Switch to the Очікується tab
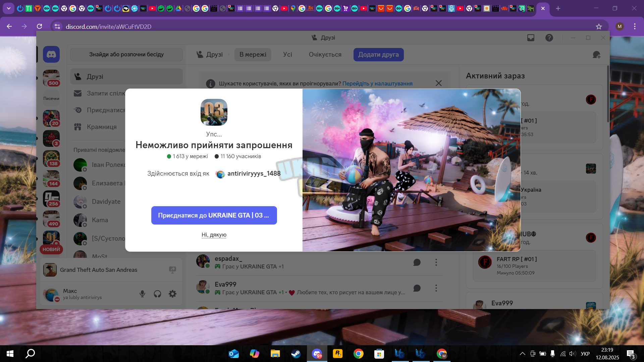This screenshot has height=362, width=644. click(325, 55)
